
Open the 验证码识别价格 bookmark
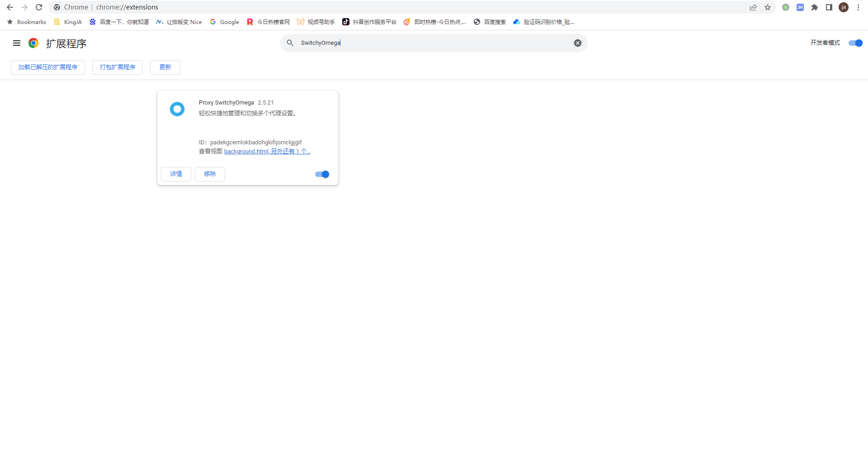(x=544, y=22)
